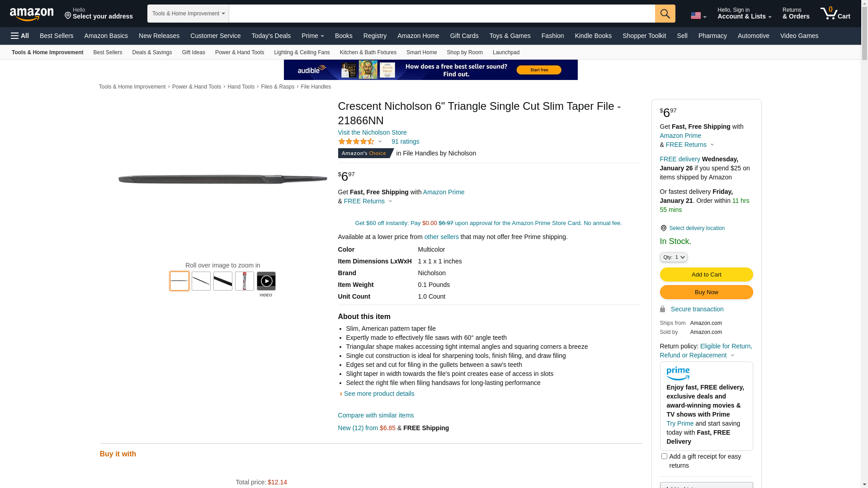Click the Buy Now button

pos(707,292)
